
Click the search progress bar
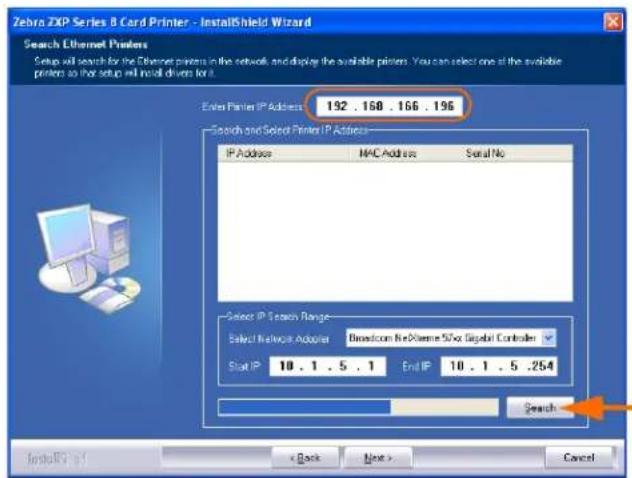point(358,407)
